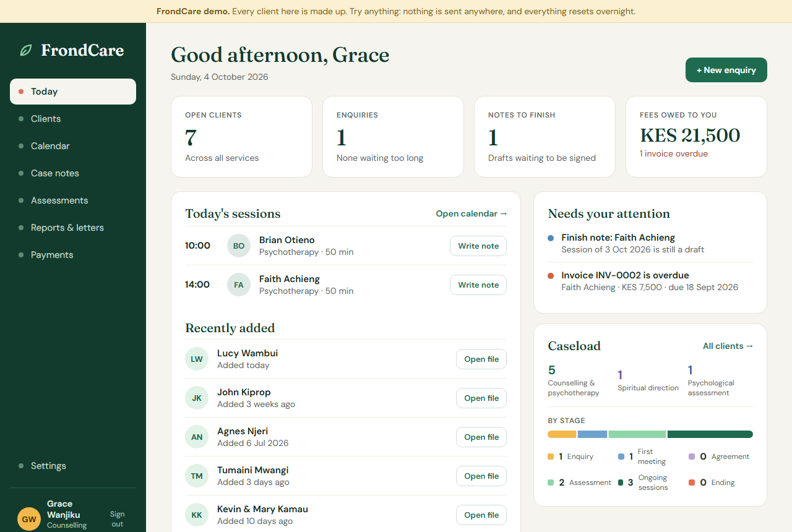Viewport: 792px width, 532px height.
Task: Click the Ongoing sessions legend label
Action: pos(653,483)
